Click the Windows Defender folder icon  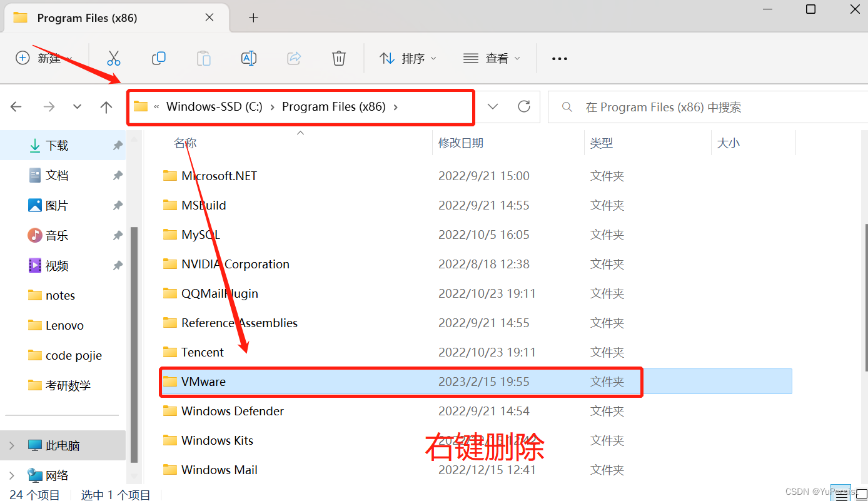click(x=170, y=411)
